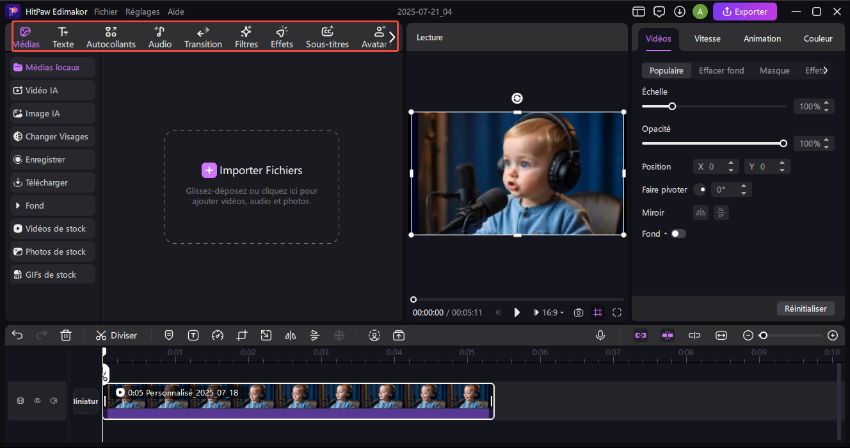Click the Réinitialiser button
The height and width of the screenshot is (448, 850).
[805, 309]
